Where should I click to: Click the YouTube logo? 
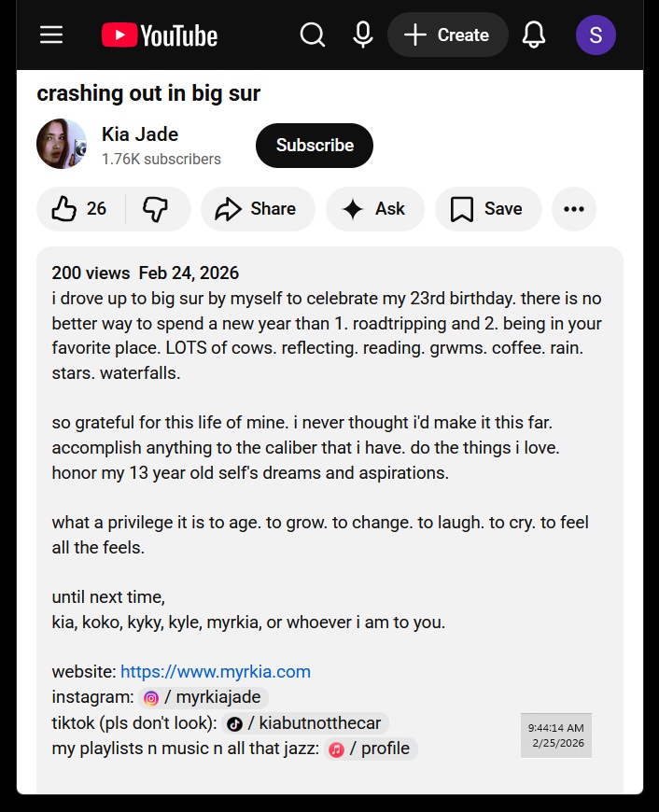point(160,35)
